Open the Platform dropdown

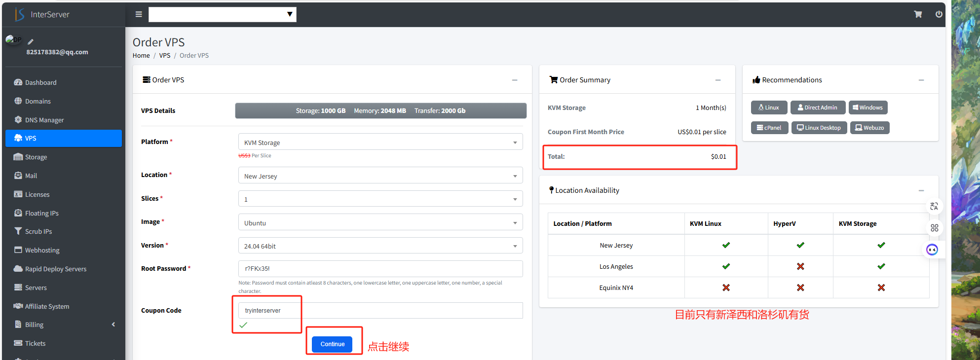[x=380, y=143]
